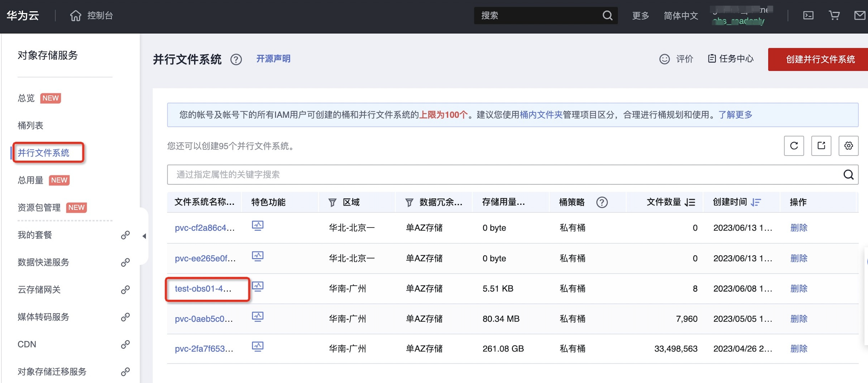Click the 桶内文件夹 link in the notice

point(541,115)
